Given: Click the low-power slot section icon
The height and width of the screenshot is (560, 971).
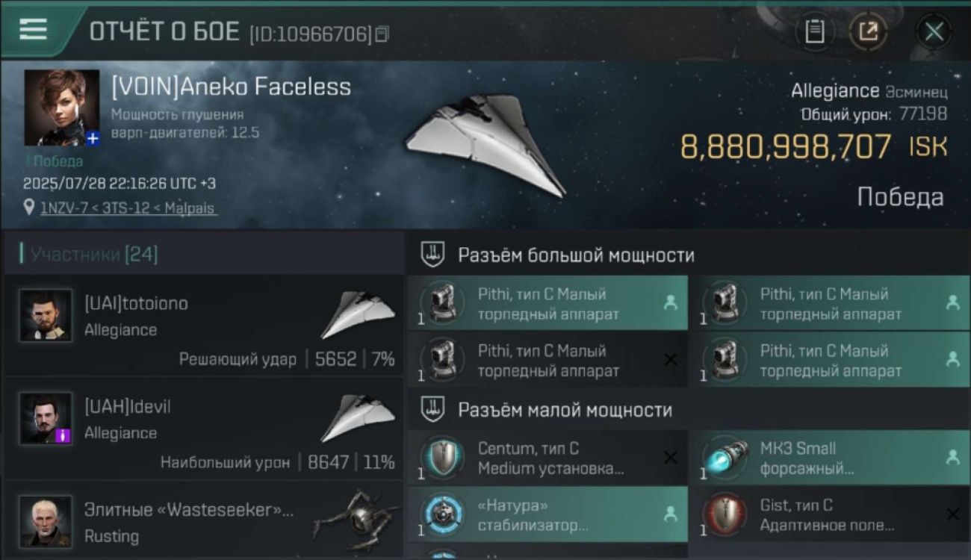Looking at the screenshot, I should coord(433,409).
